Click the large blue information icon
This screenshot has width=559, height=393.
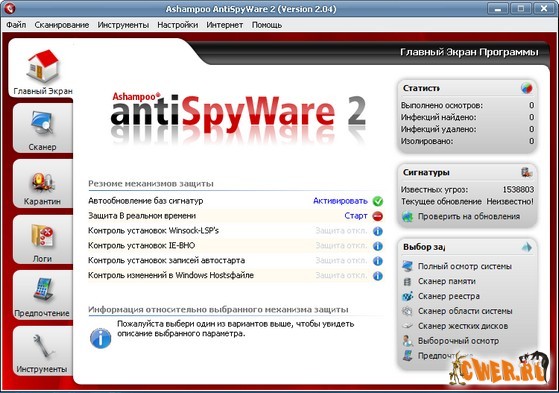pos(101,338)
